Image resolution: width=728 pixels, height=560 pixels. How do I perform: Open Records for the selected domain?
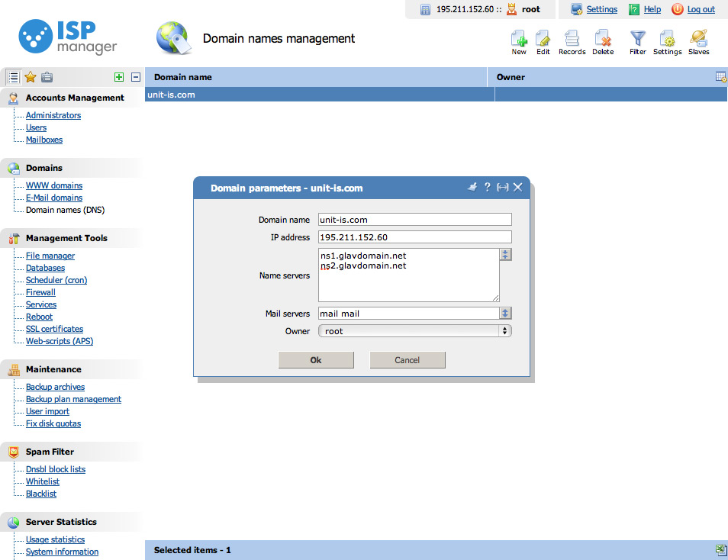[x=572, y=41]
